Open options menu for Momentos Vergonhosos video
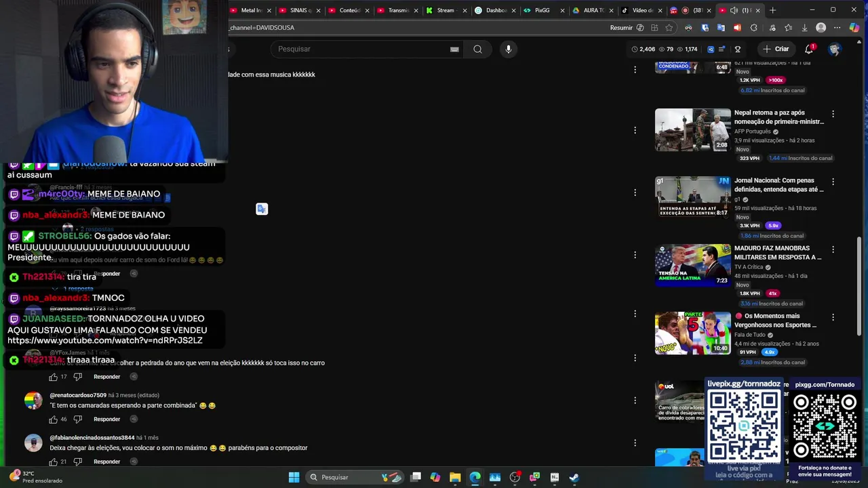The height and width of the screenshot is (488, 868). pos(833,317)
